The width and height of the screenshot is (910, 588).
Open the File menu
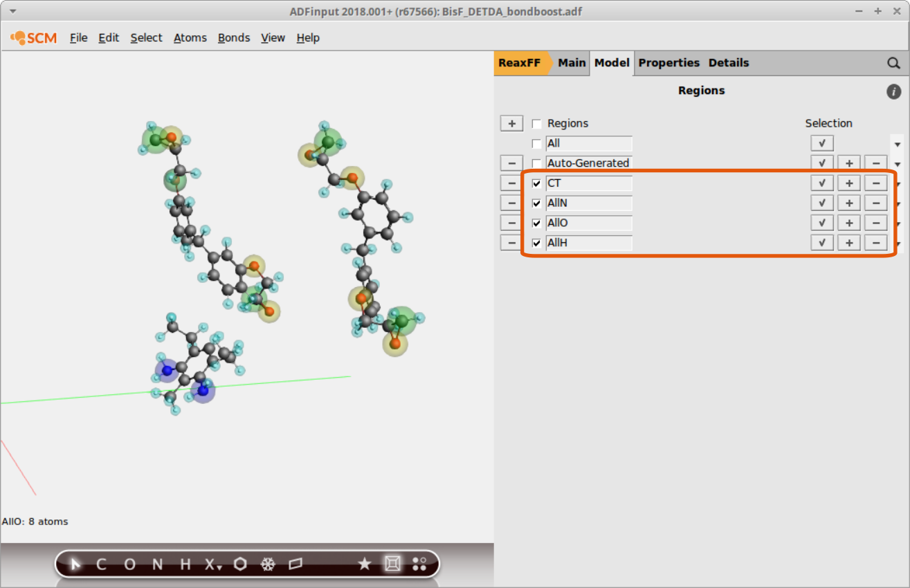(79, 38)
